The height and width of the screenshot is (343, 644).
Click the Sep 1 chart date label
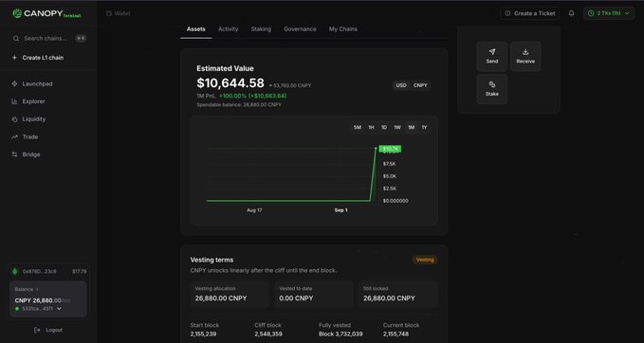pyautogui.click(x=340, y=210)
